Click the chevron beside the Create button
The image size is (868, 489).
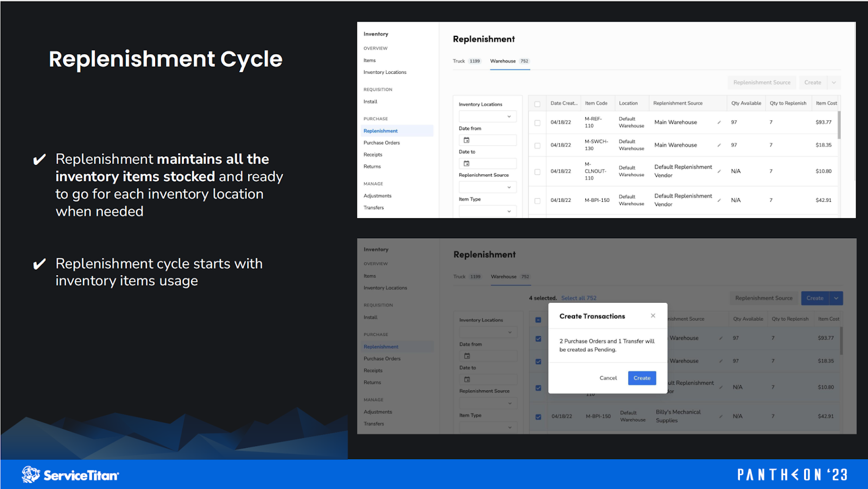point(836,298)
